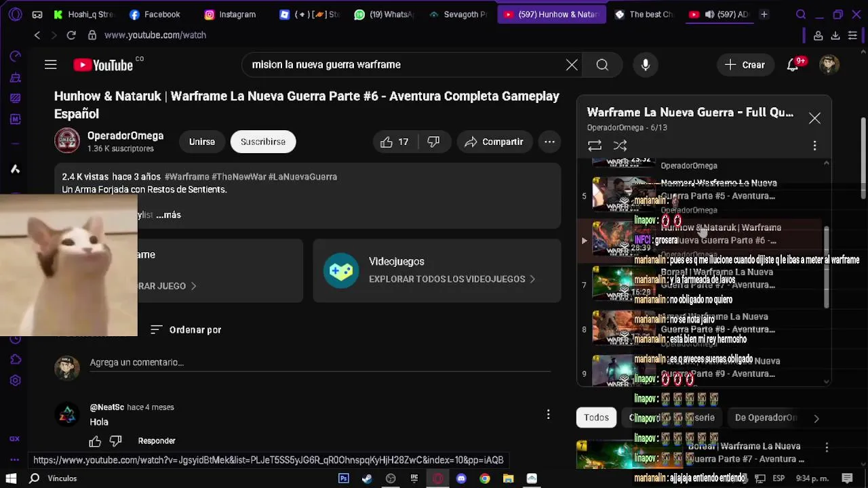This screenshot has height=488, width=868.
Task: Open the Ordenar por sort dropdown
Action: (x=186, y=329)
